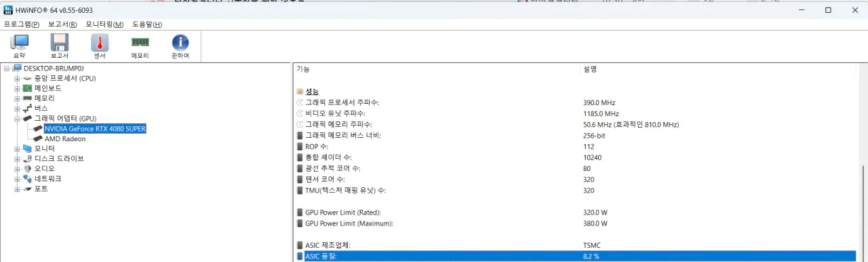Click the clock icon beside 비디오 유닛 주파수
Screen dimensions: 868x262
point(300,113)
